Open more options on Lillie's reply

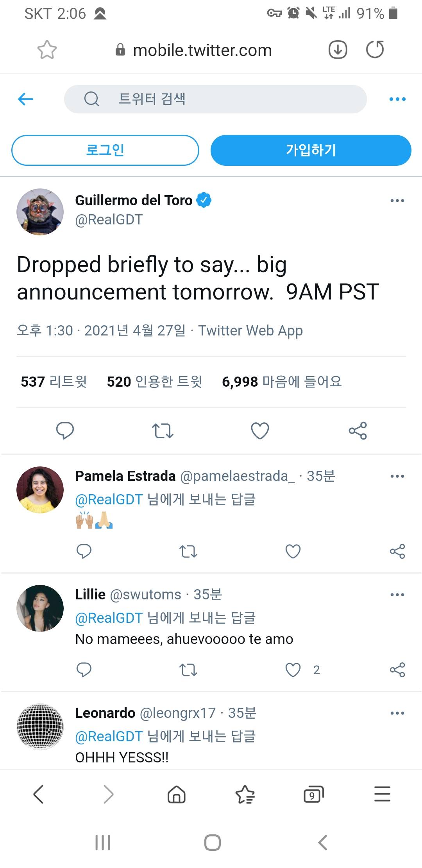point(397,595)
